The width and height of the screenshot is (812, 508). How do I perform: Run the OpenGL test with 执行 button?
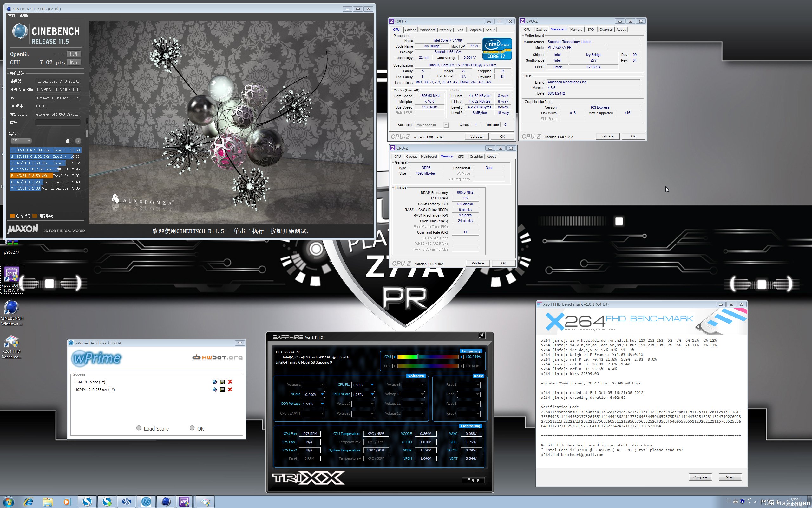tap(74, 54)
